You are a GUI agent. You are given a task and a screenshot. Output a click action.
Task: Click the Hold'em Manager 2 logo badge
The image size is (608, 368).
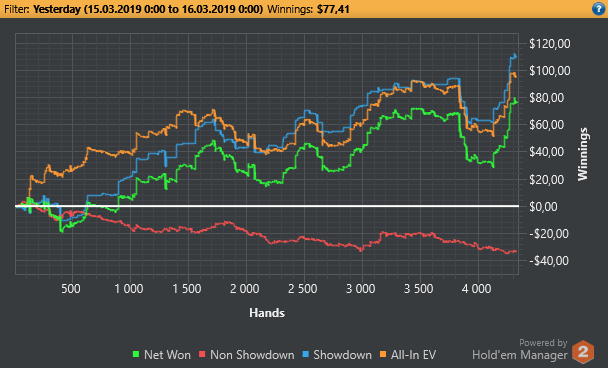pyautogui.click(x=583, y=352)
